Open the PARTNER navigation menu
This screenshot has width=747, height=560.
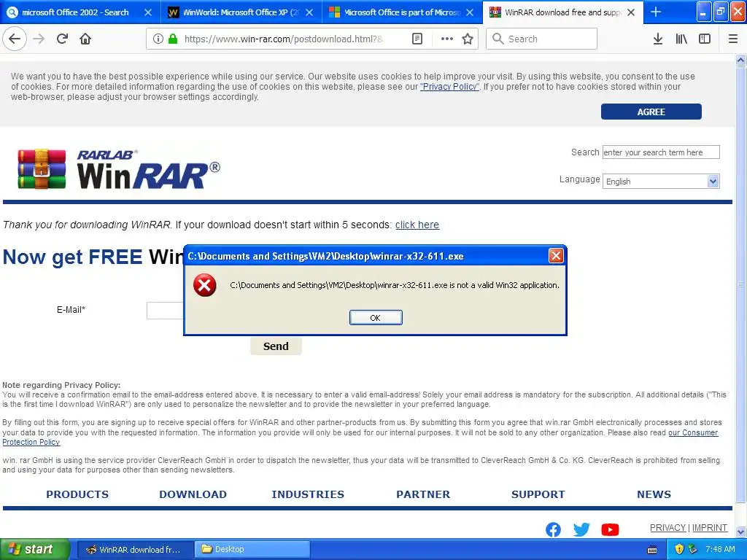click(x=423, y=494)
